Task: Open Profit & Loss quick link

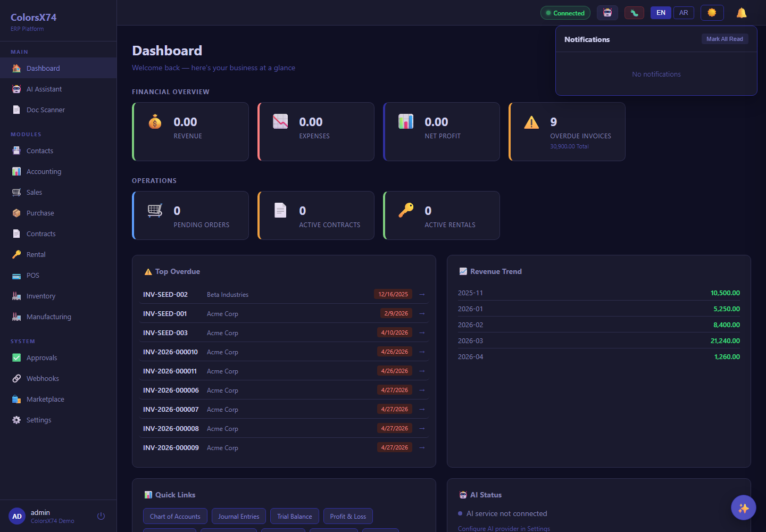Action: 348,516
